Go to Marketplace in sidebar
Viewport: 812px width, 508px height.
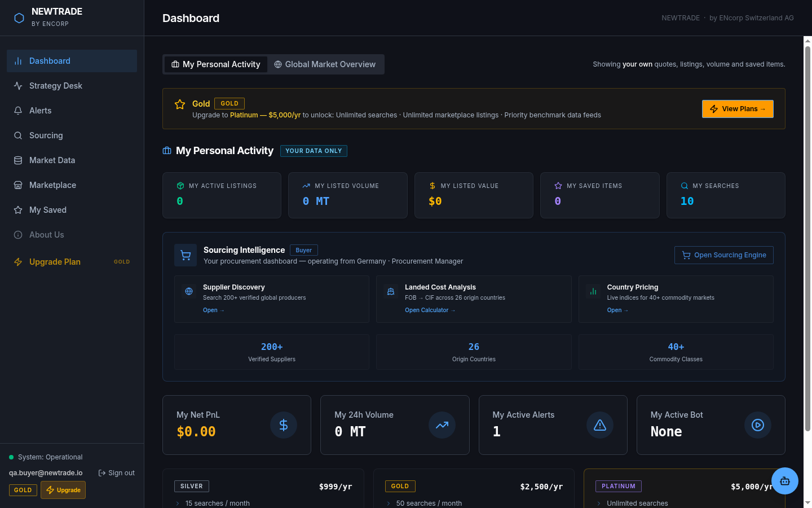72,185
